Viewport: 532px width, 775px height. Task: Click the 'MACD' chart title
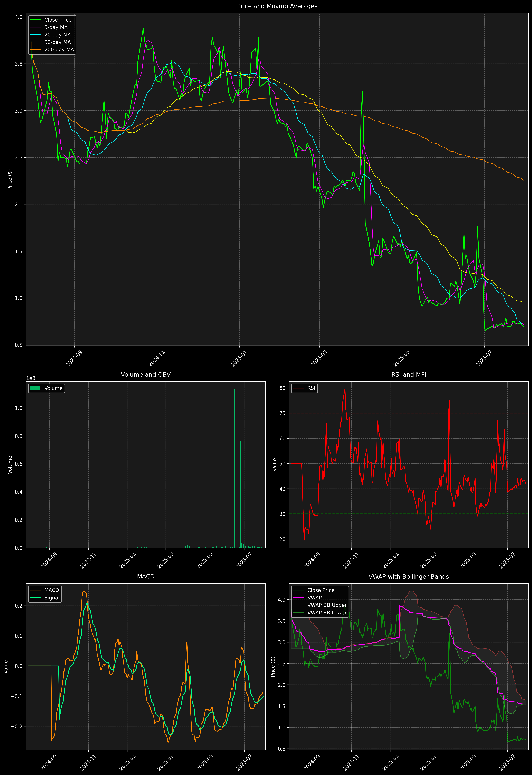tap(146, 577)
